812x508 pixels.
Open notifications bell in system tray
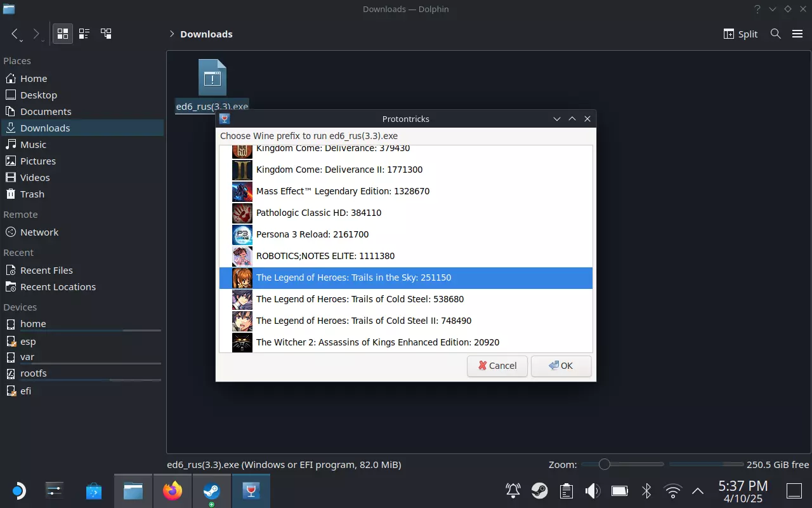click(x=513, y=490)
